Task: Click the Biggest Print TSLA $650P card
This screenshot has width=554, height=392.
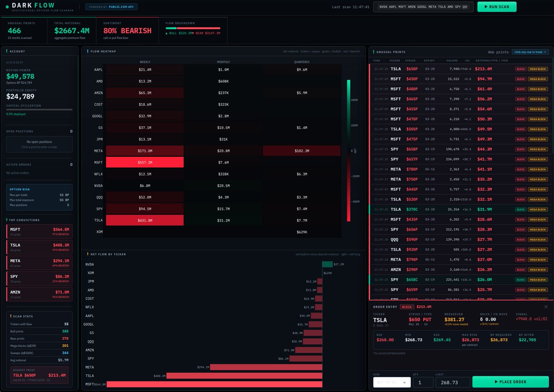Action: [x=39, y=375]
